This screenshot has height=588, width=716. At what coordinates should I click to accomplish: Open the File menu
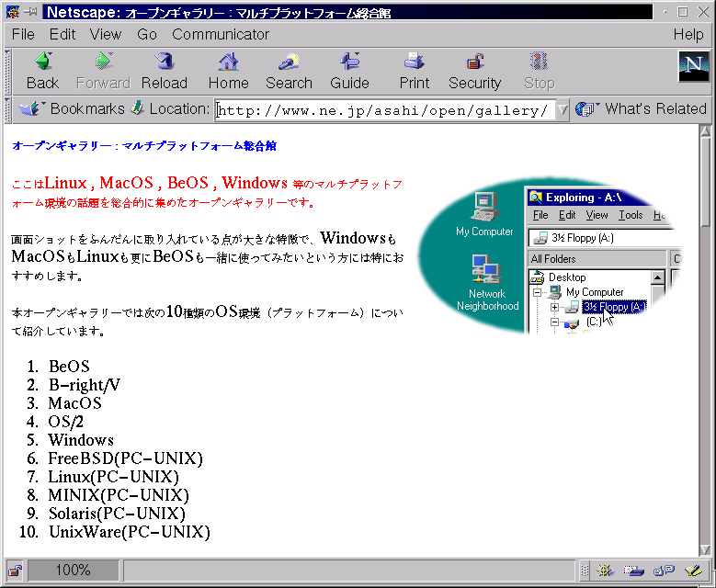click(x=23, y=34)
